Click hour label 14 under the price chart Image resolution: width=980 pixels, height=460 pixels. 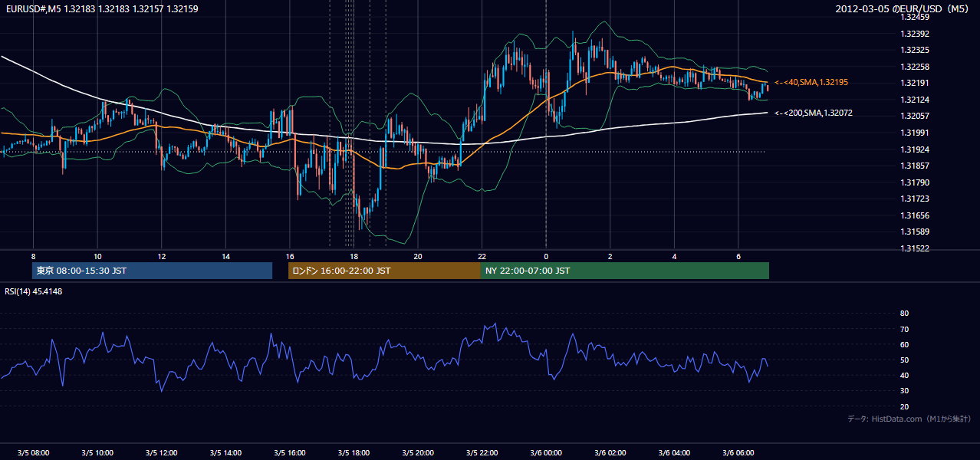click(x=225, y=256)
